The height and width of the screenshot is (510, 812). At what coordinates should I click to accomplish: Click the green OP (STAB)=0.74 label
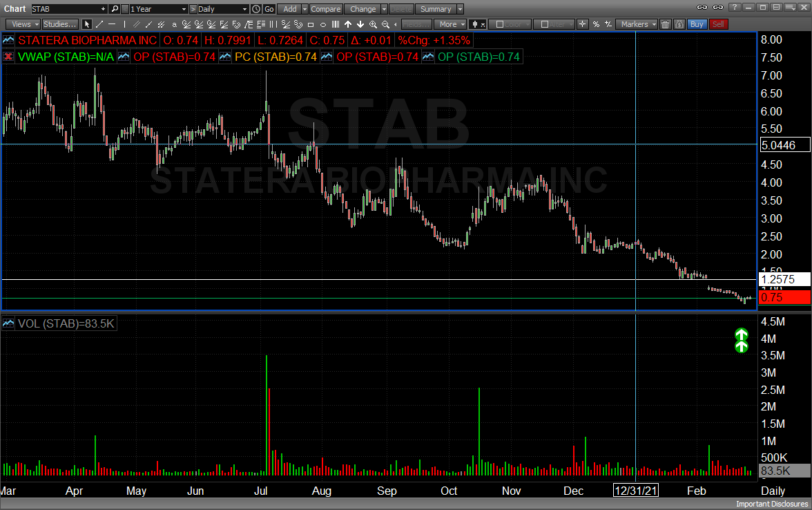(478, 57)
